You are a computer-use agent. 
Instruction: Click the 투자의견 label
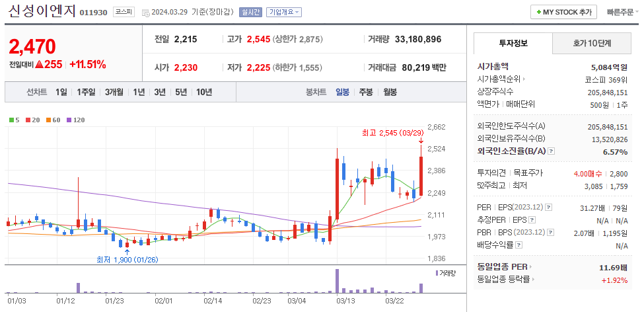pos(491,173)
